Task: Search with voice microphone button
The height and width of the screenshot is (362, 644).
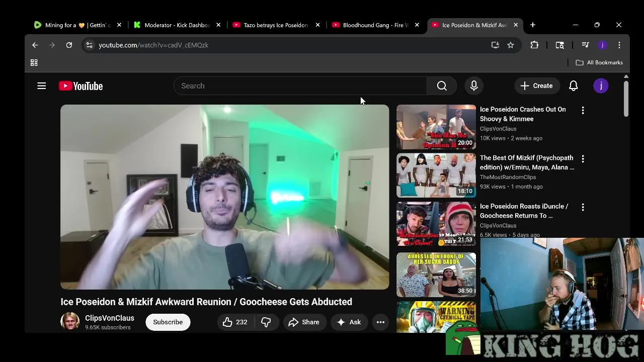Action: [x=474, y=86]
